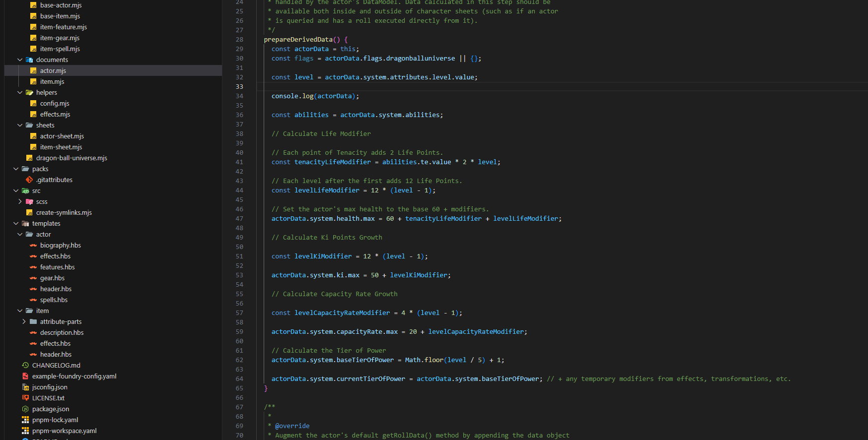The image size is (868, 440).
Task: Open item.mjs in the documents folder
Action: point(52,81)
